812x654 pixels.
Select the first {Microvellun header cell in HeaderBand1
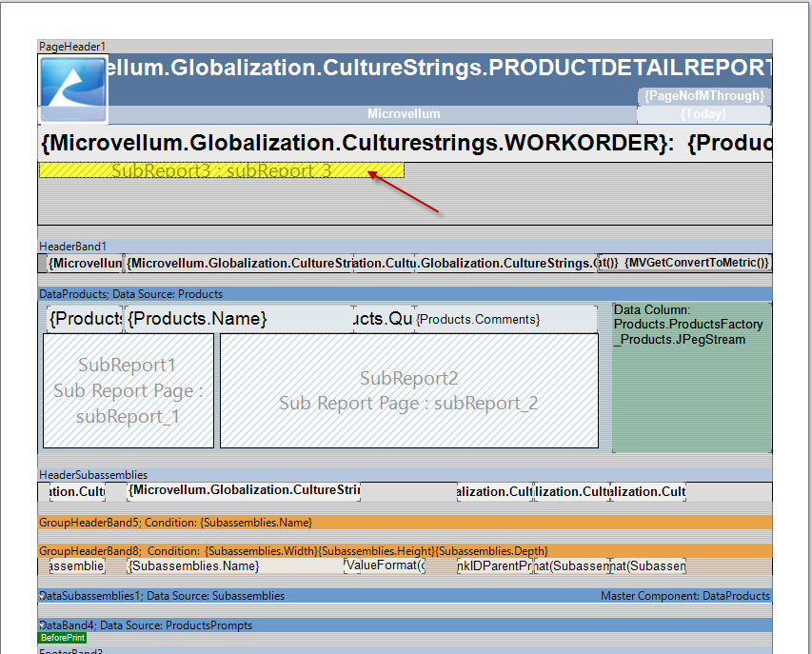point(86,263)
